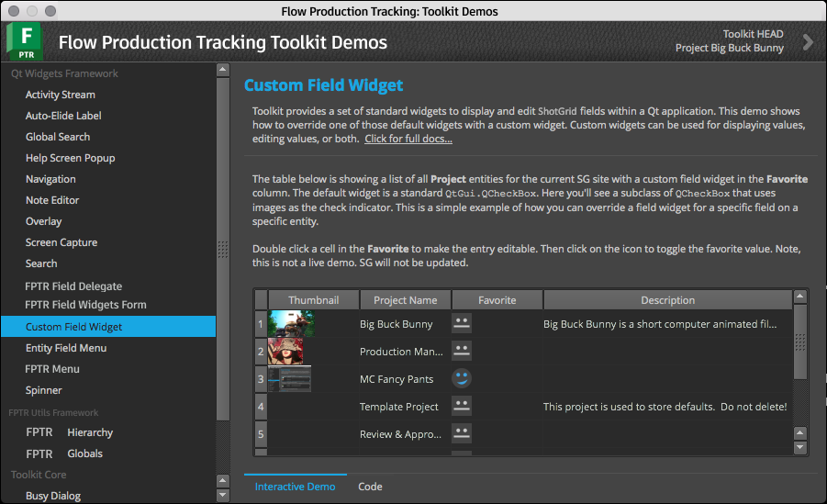
Task: Switch to the Interactive Demo tab
Action: click(295, 487)
